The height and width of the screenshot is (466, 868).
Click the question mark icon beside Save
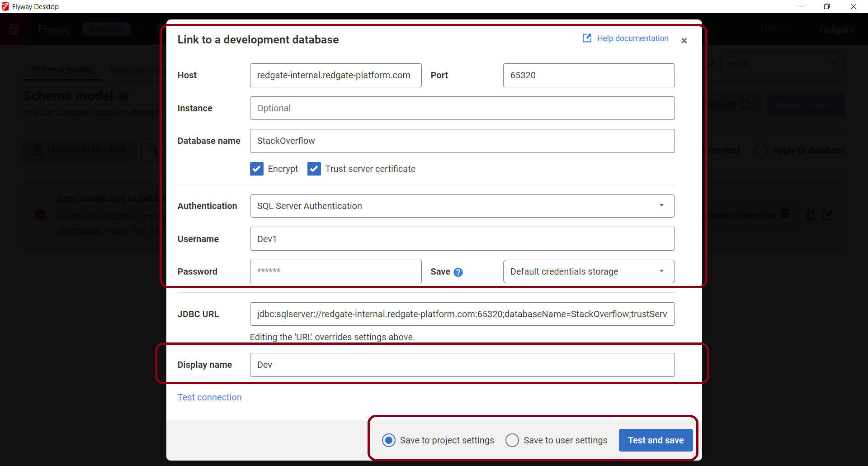[459, 272]
